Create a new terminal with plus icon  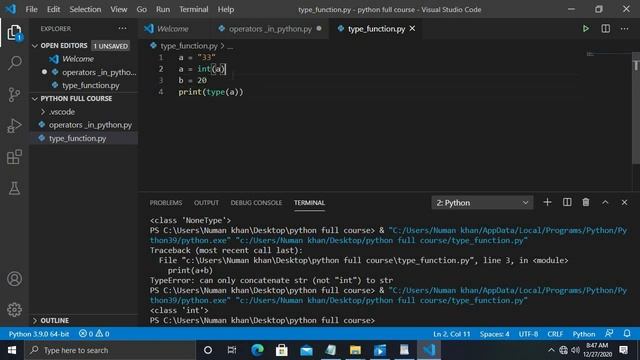click(547, 202)
